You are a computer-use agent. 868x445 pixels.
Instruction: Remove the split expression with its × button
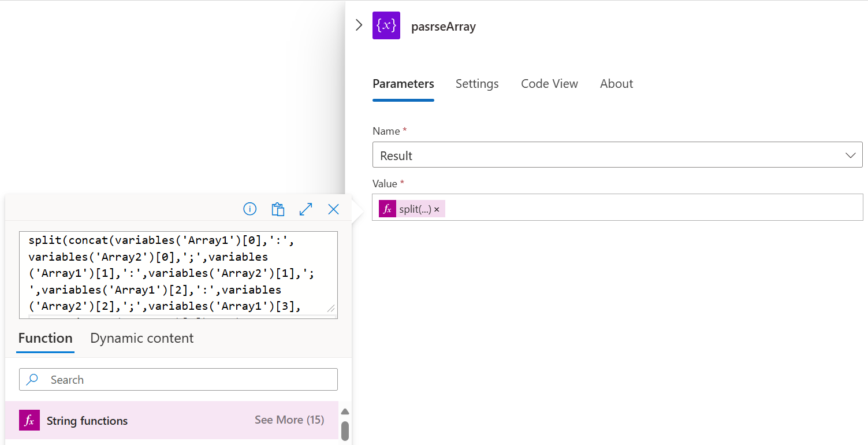pos(437,209)
